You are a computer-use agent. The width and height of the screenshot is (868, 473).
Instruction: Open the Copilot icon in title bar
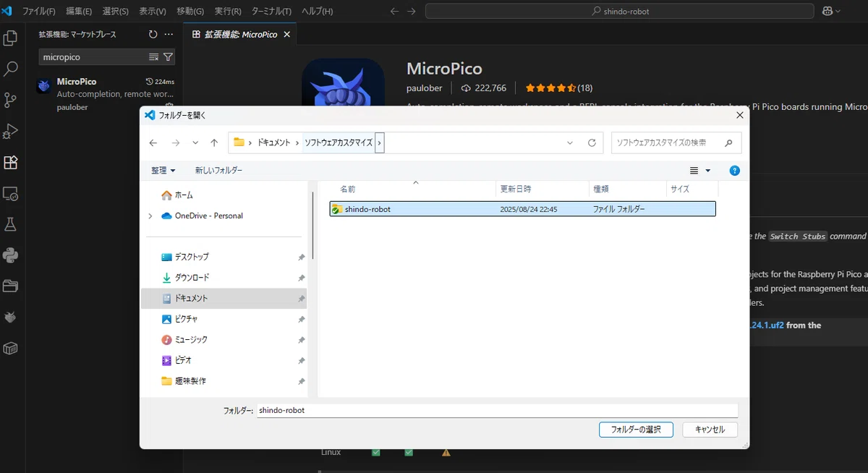(x=827, y=11)
